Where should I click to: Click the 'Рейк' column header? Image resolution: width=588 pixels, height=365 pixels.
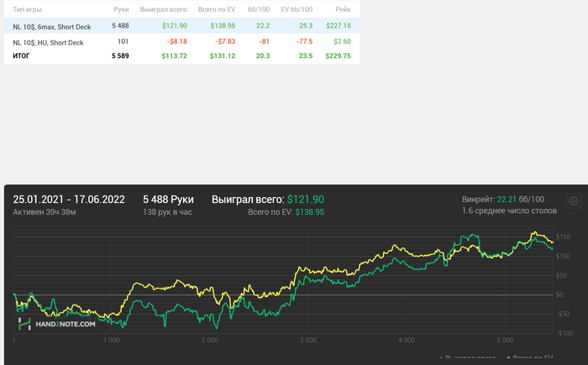click(x=343, y=9)
